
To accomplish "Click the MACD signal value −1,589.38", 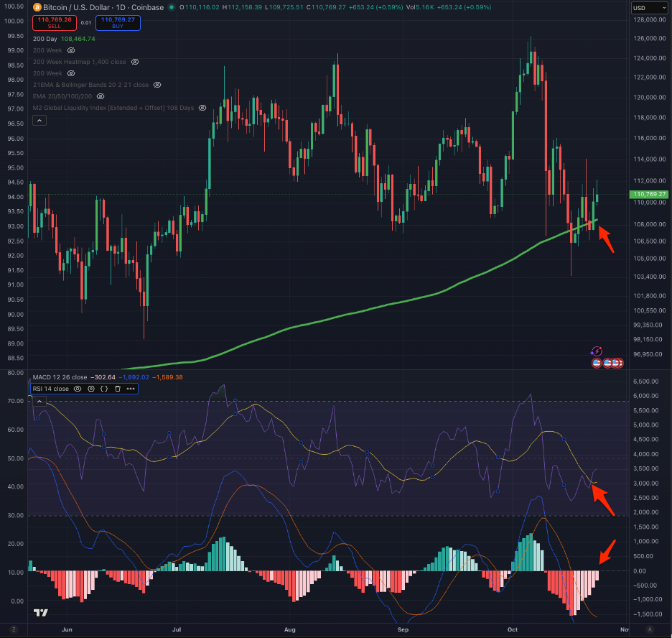I will [167, 377].
